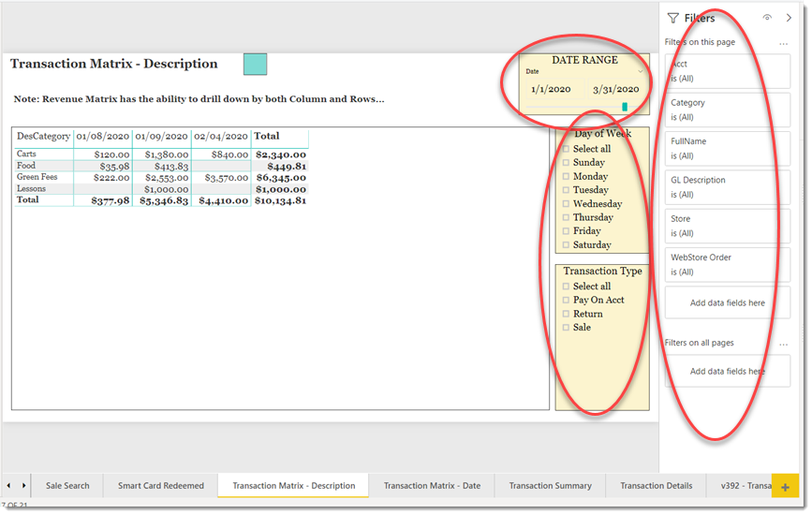Expand the FullName filter card
Image resolution: width=812 pixels, height=515 pixels.
tap(727, 149)
